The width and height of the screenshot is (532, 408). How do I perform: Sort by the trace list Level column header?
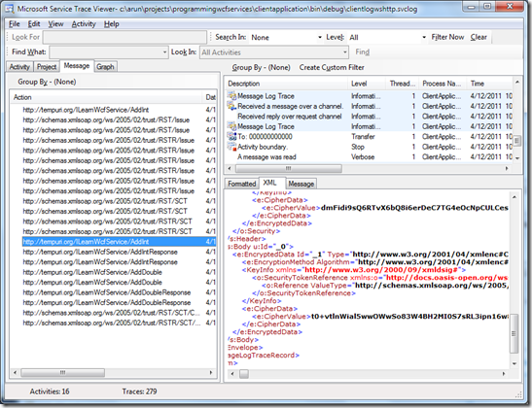(x=367, y=84)
